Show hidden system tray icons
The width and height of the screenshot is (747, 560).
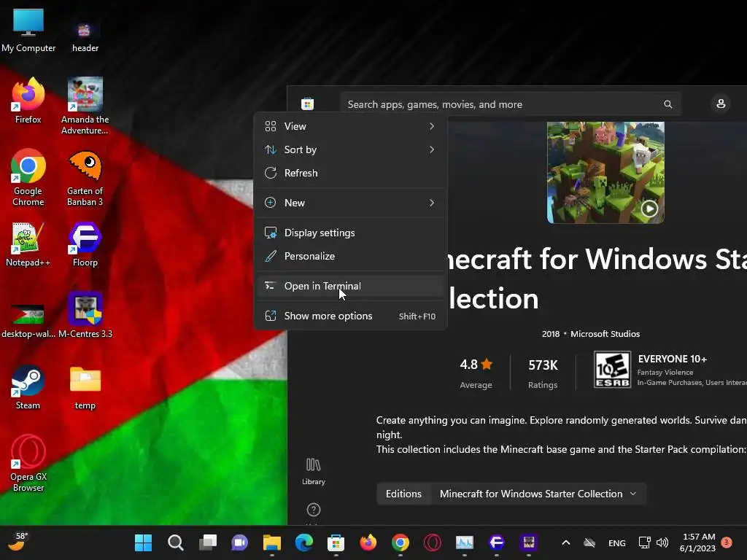coord(566,542)
